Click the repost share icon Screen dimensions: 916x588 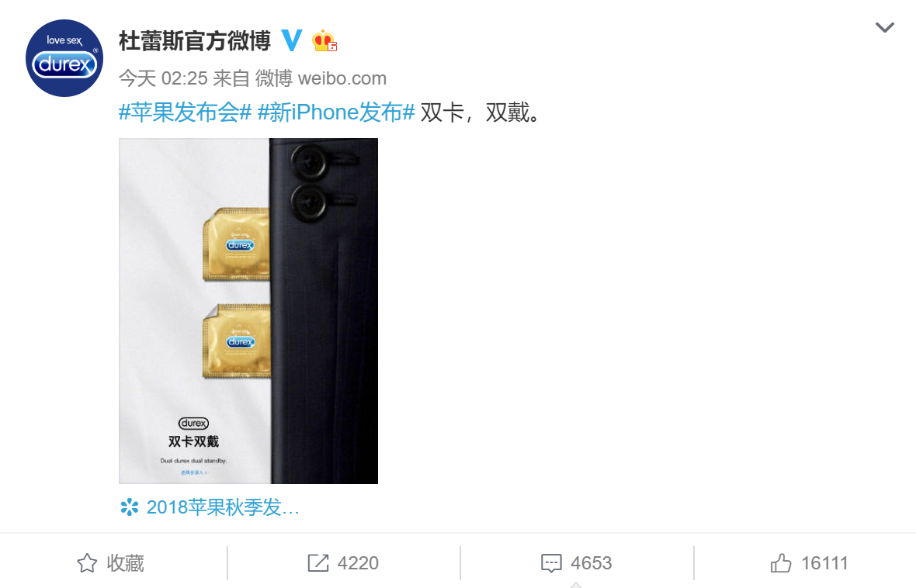(317, 563)
